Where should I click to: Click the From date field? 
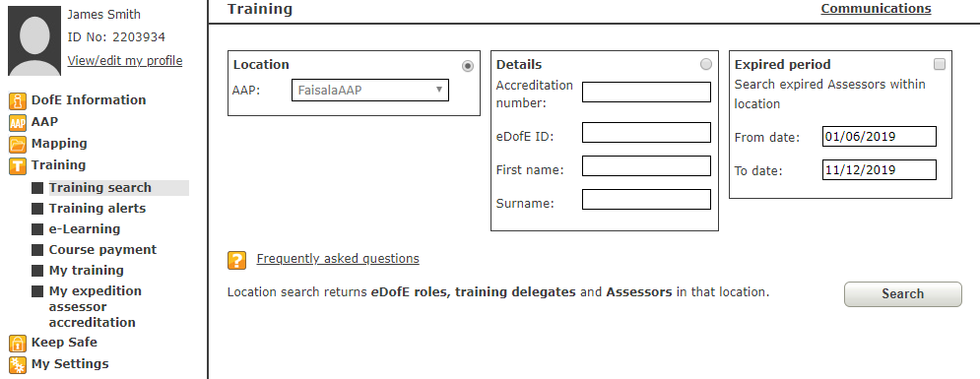tap(879, 136)
